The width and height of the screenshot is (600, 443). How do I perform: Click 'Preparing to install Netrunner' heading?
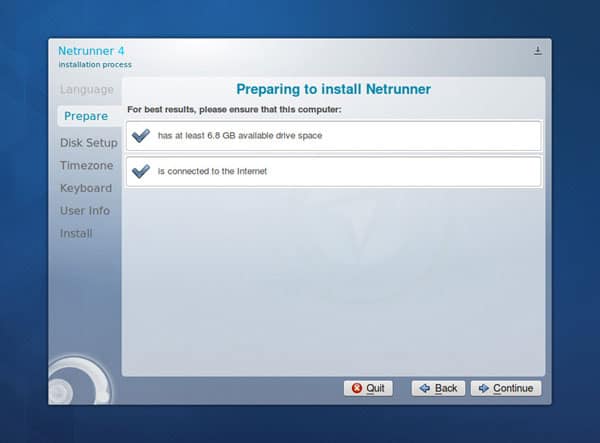tap(333, 89)
